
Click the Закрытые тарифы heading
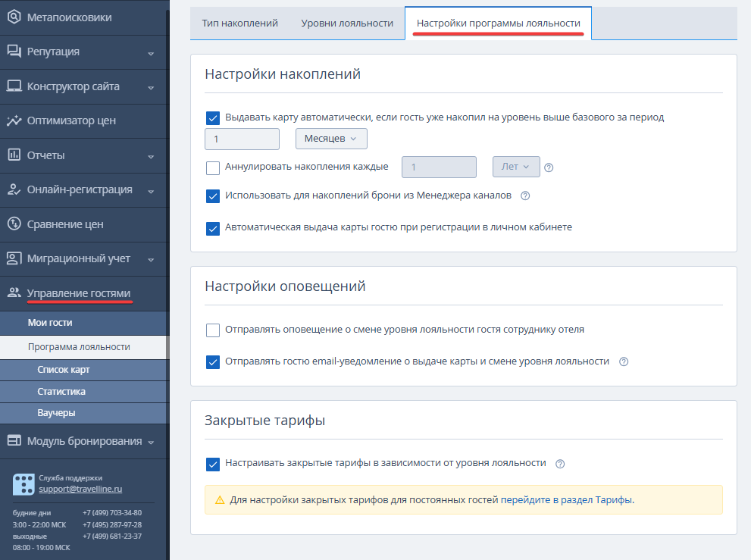pyautogui.click(x=265, y=421)
